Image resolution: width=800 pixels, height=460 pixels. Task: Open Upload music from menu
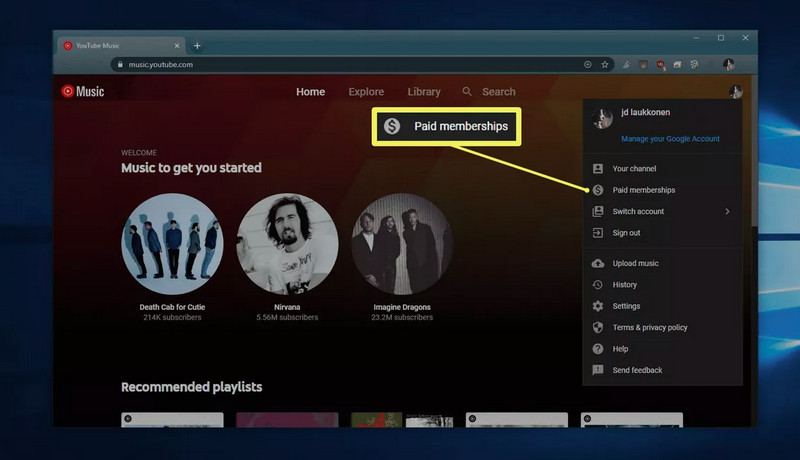[662, 263]
